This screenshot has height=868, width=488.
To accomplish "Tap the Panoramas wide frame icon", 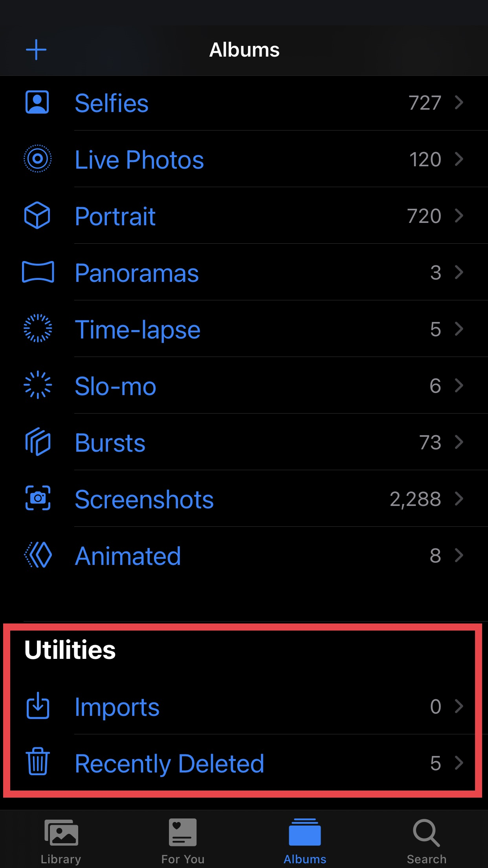I will point(38,272).
